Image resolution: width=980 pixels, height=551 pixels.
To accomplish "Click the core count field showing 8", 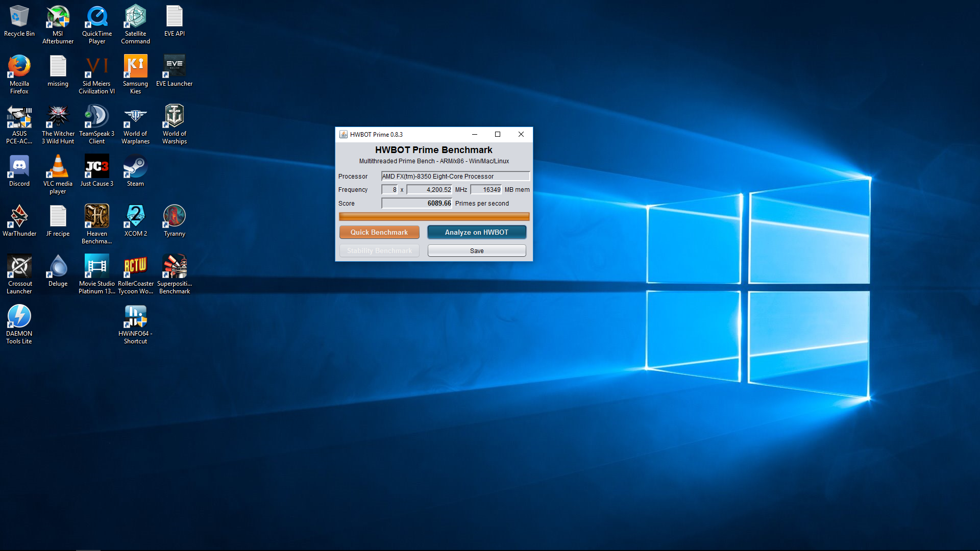I will click(389, 189).
